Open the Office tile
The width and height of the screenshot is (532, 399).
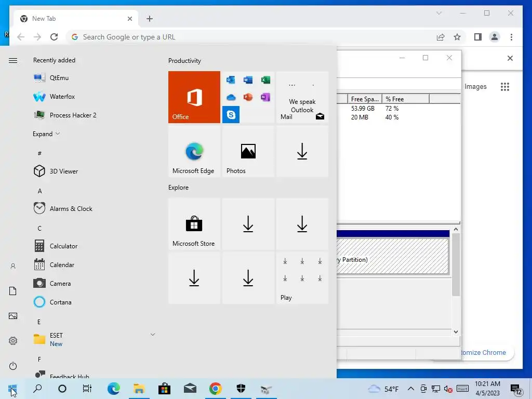click(x=194, y=97)
